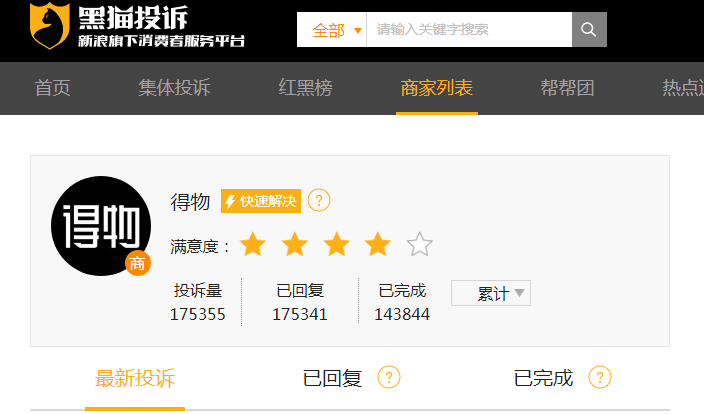Switch to the lower 已回复 tab

click(x=332, y=378)
